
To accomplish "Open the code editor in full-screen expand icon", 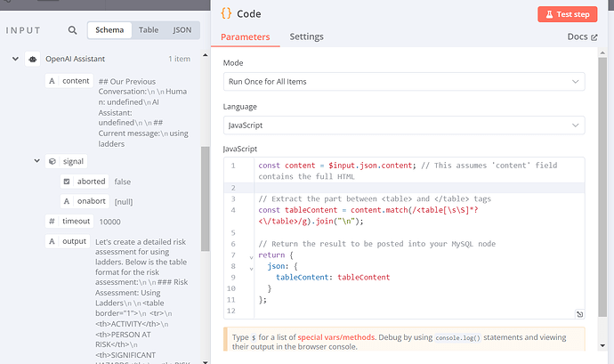I will [x=579, y=314].
